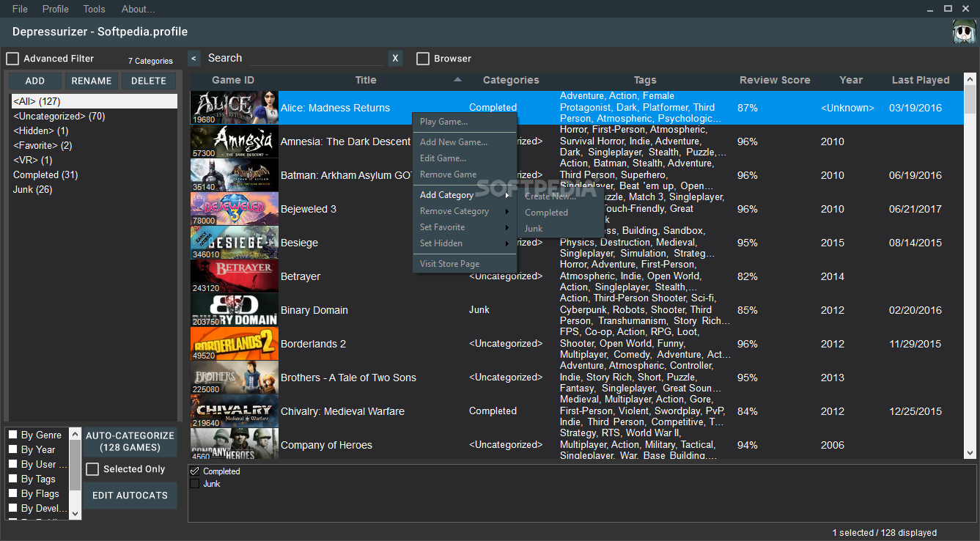Click the ADD category button

(x=35, y=81)
